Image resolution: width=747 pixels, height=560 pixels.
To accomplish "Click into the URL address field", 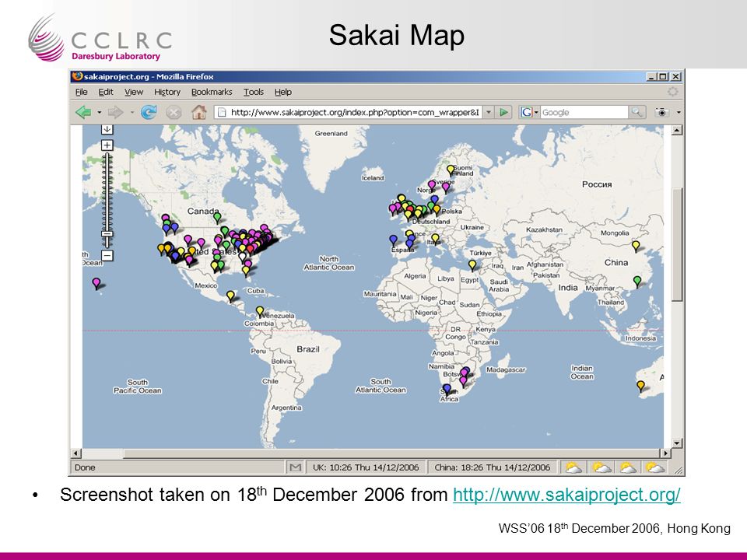I will [349, 112].
